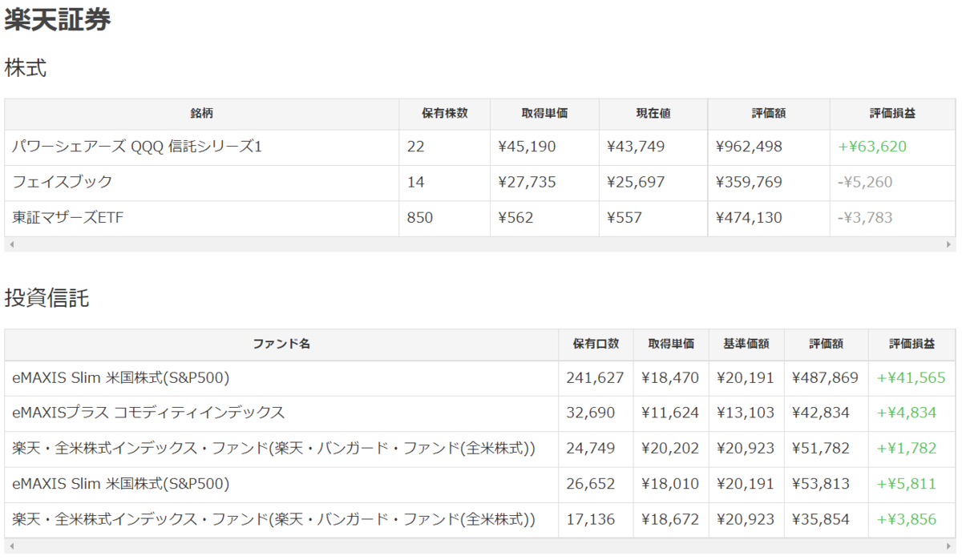Select the 基準価額 column header
Screen dimensions: 962x560
[x=746, y=344]
